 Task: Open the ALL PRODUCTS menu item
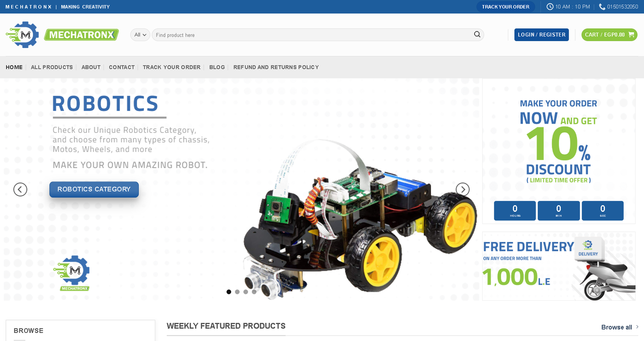click(x=52, y=67)
